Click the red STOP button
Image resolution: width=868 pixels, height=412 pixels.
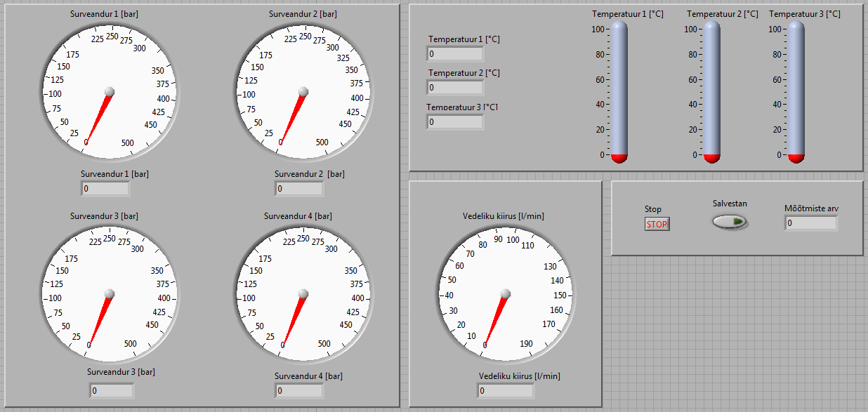click(x=657, y=224)
